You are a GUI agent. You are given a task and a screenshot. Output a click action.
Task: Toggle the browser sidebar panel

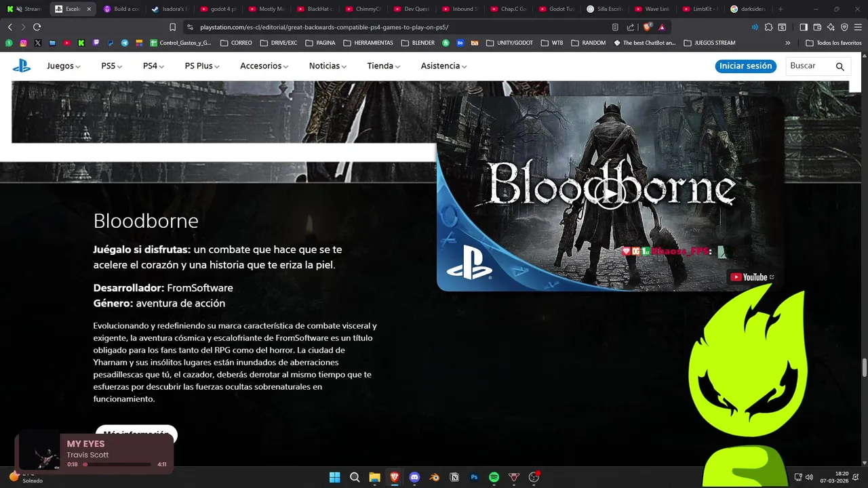804,27
